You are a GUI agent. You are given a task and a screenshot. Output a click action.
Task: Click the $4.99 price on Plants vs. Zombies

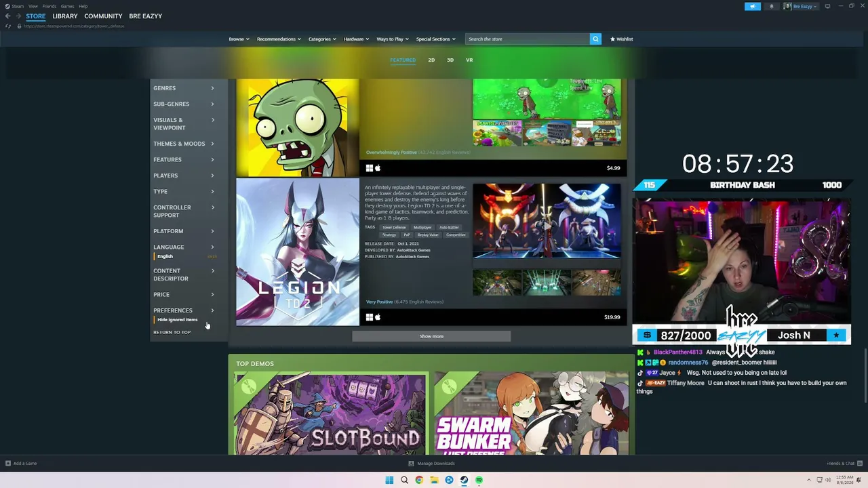tap(613, 168)
